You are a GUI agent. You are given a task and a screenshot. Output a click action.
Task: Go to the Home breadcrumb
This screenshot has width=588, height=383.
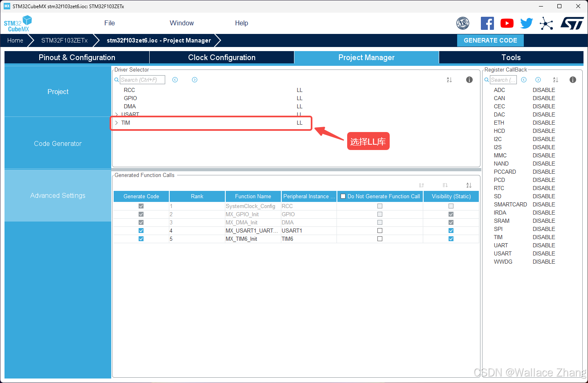(x=15, y=40)
